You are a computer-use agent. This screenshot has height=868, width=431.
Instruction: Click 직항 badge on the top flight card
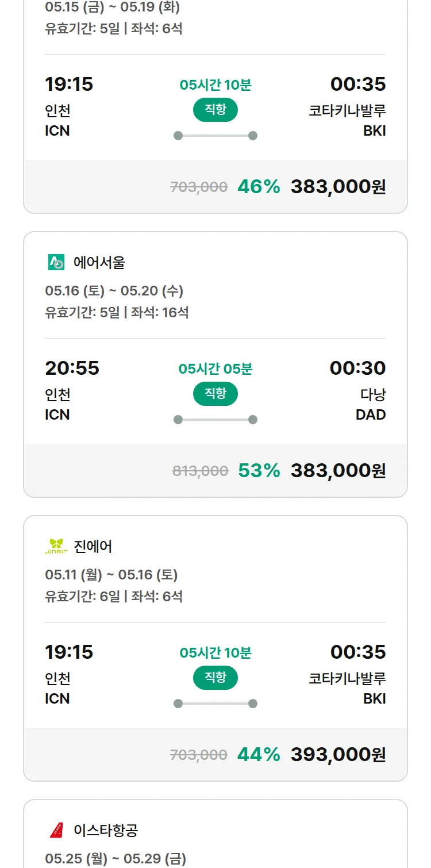(215, 110)
